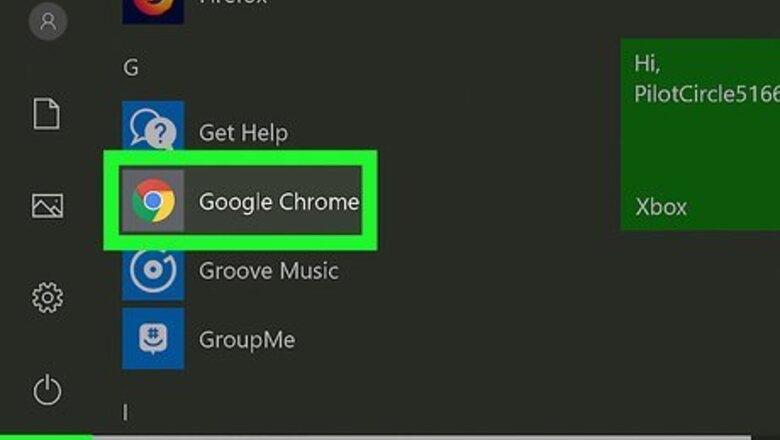Open the Settings gear icon
Viewport: 780px width, 440px height.
click(47, 298)
